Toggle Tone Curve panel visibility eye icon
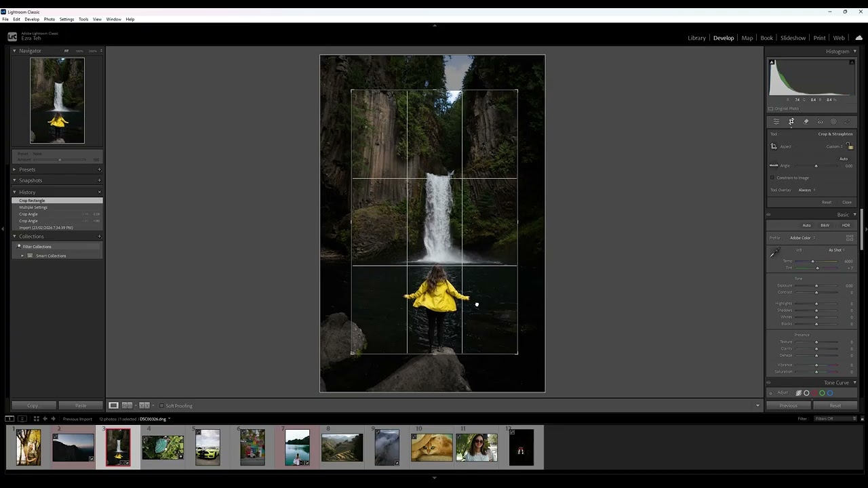 (x=768, y=383)
